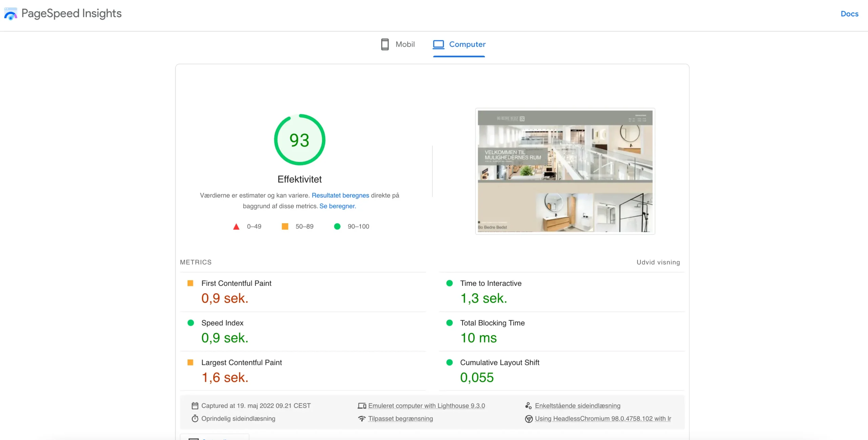Image resolution: width=868 pixels, height=440 pixels.
Task: Click the Effektivitet heading
Action: 299,179
